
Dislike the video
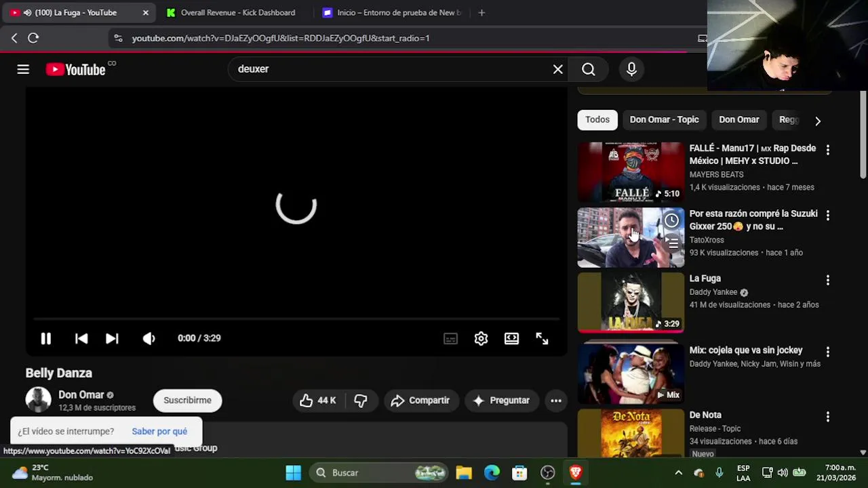(361, 401)
